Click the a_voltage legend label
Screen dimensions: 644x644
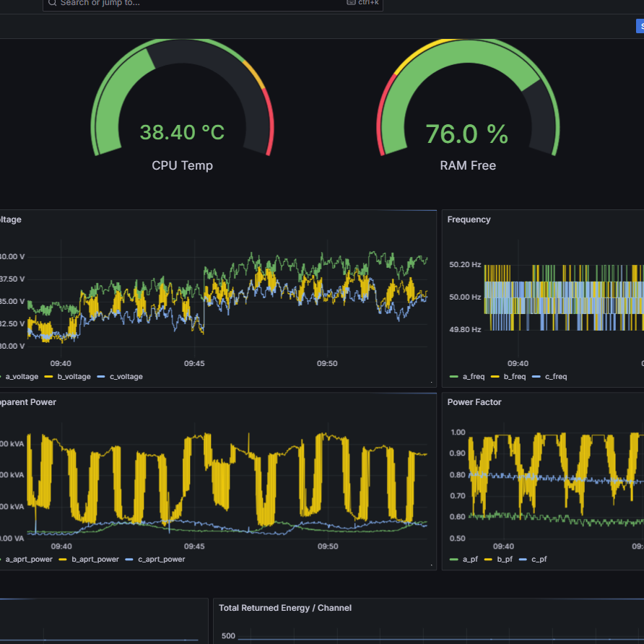22,377
